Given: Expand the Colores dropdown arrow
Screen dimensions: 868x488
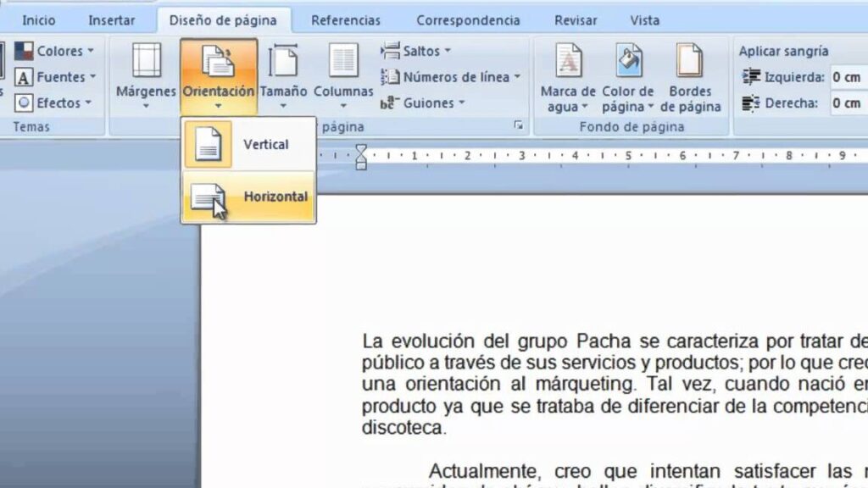Looking at the screenshot, I should click(91, 51).
